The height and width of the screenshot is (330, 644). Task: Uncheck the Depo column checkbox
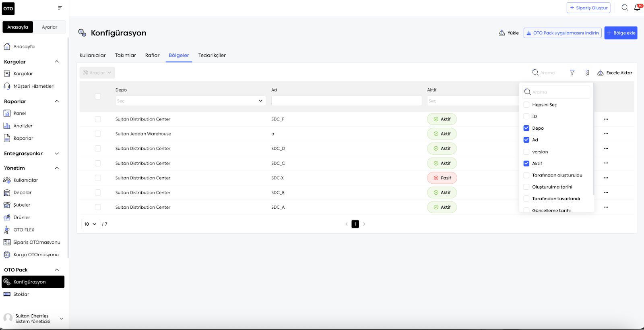[x=526, y=128]
